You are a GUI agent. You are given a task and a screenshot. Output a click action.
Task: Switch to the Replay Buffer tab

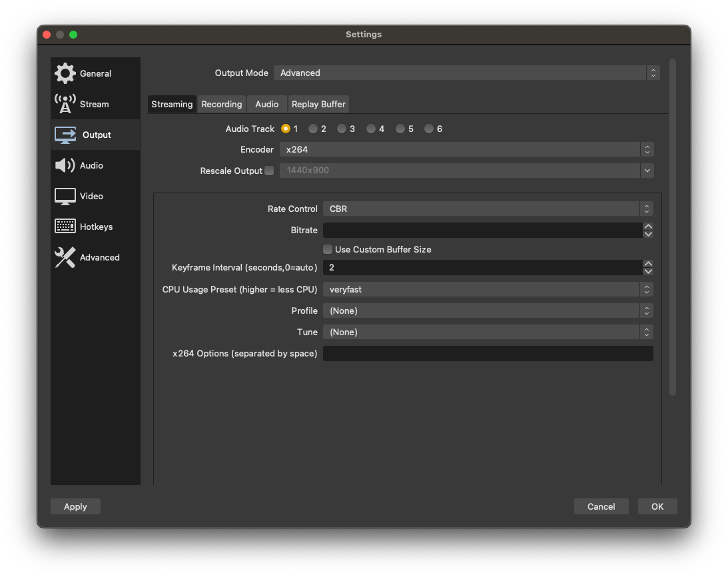click(x=318, y=104)
